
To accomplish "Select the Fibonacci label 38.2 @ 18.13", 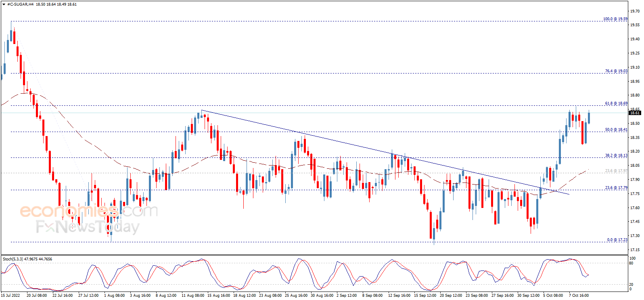I will pos(616,155).
